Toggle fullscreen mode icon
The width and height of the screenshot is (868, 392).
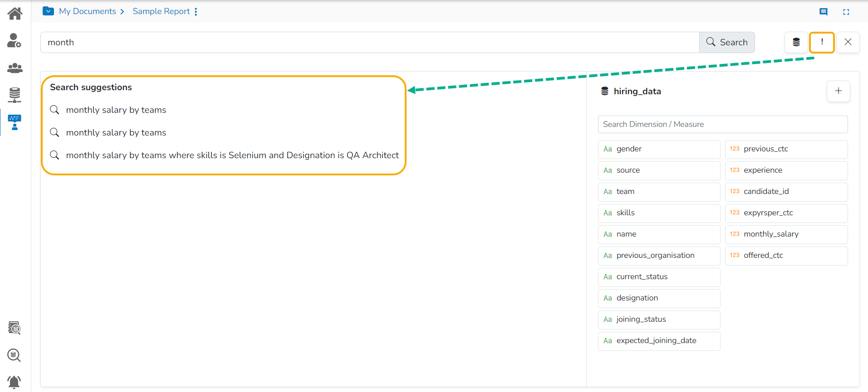click(846, 12)
